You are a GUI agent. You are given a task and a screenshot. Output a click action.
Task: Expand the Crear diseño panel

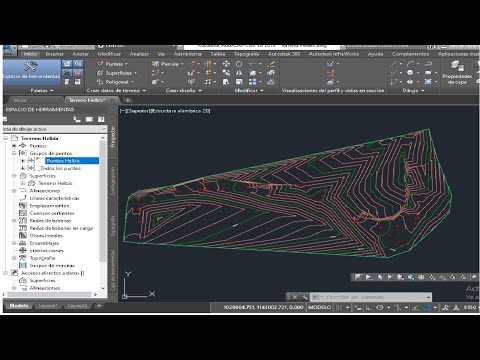(184, 90)
